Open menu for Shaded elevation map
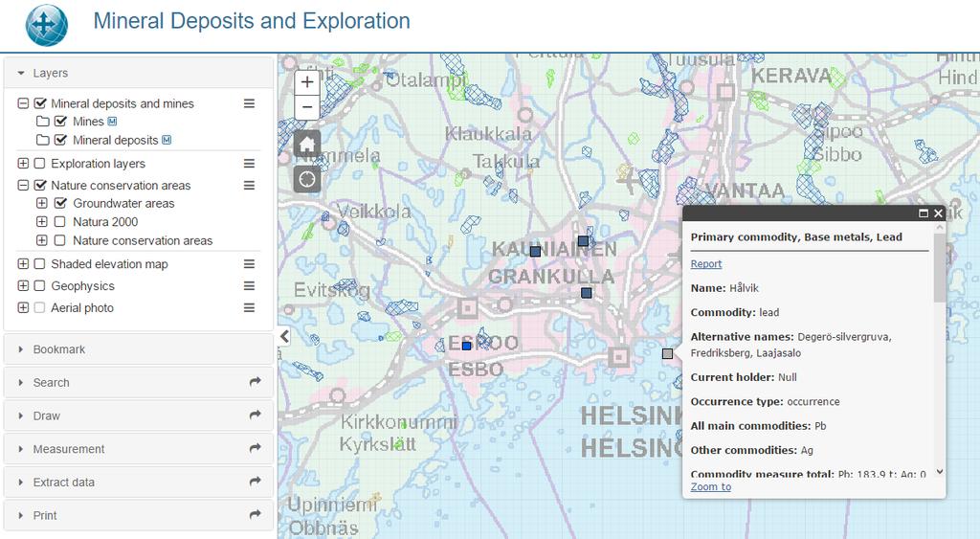This screenshot has width=980, height=539. coord(249,264)
